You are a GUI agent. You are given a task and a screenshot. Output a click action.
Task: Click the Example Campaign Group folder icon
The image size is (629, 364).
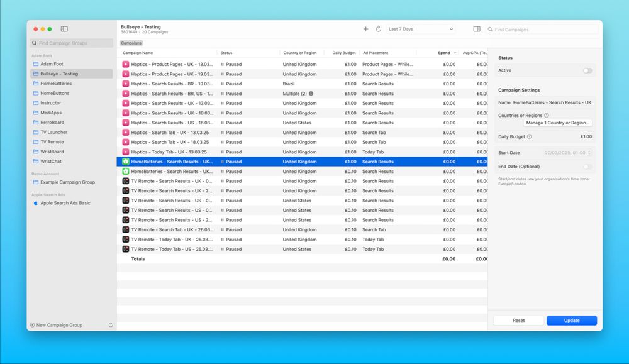click(36, 182)
